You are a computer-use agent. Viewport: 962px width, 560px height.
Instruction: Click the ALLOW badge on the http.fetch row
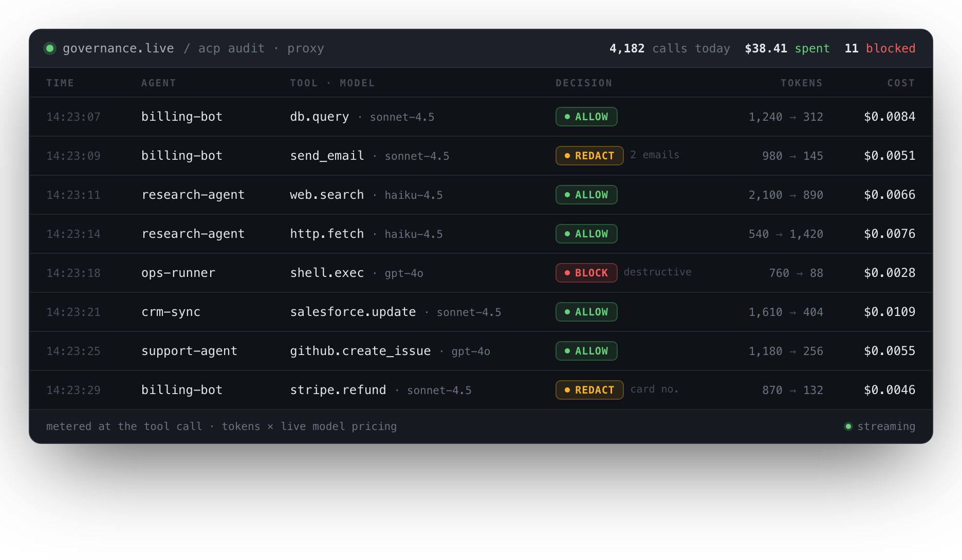(586, 234)
